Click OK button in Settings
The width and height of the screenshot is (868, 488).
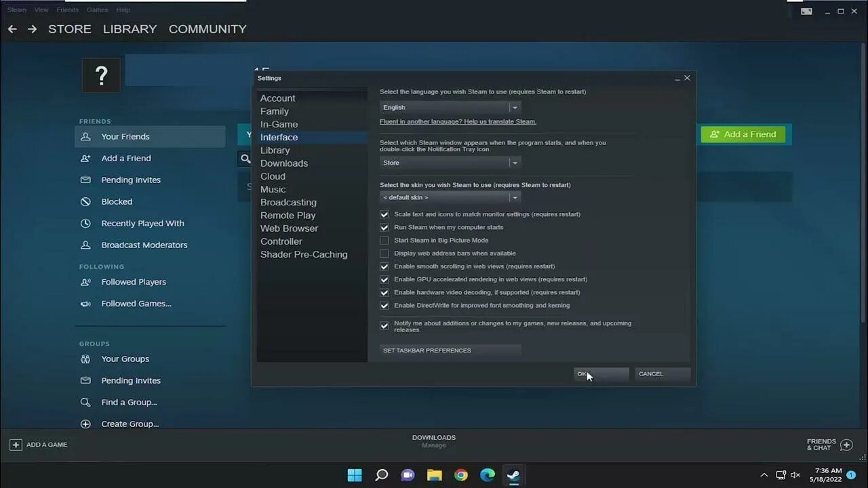point(601,373)
